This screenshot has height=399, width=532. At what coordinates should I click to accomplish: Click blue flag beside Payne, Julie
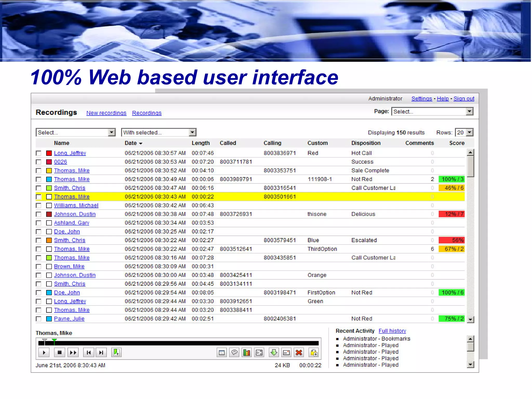[49, 319]
